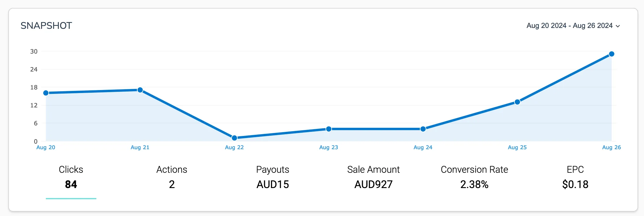Switch to the Payouts metric tab

point(273,177)
